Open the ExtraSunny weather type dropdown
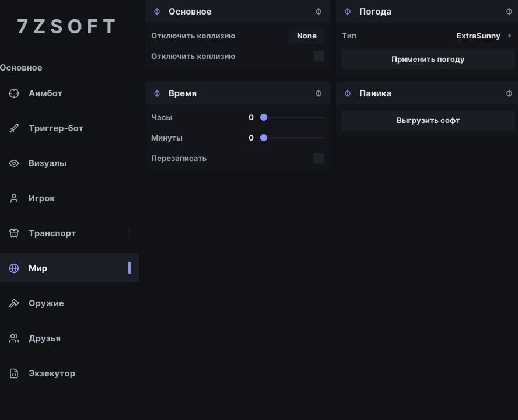The height and width of the screenshot is (420, 518). (x=484, y=36)
